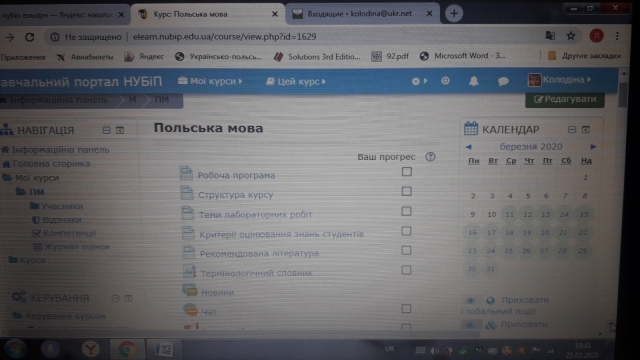Click the address bar URL field
Image resolution: width=640 pixels, height=360 pixels.
(x=224, y=37)
